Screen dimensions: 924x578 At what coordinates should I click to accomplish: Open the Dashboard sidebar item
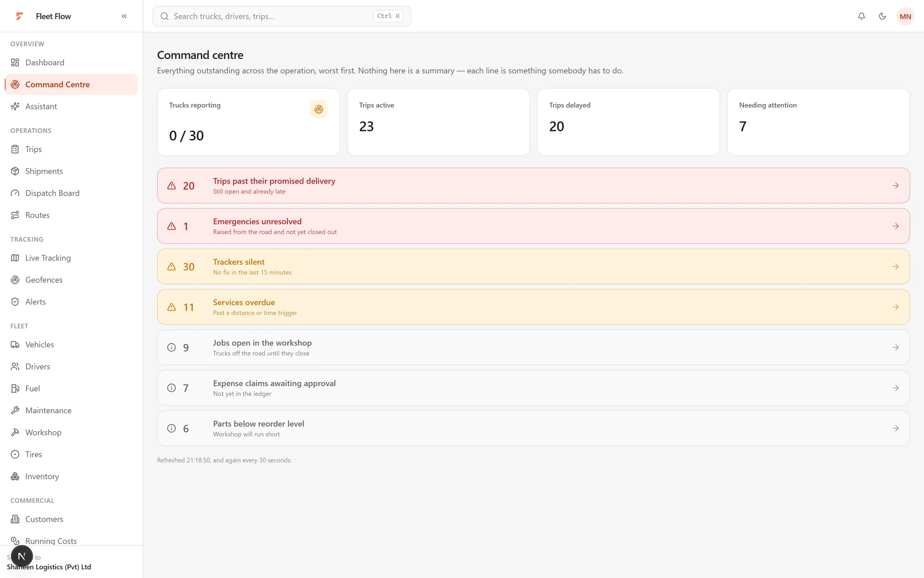click(x=71, y=63)
